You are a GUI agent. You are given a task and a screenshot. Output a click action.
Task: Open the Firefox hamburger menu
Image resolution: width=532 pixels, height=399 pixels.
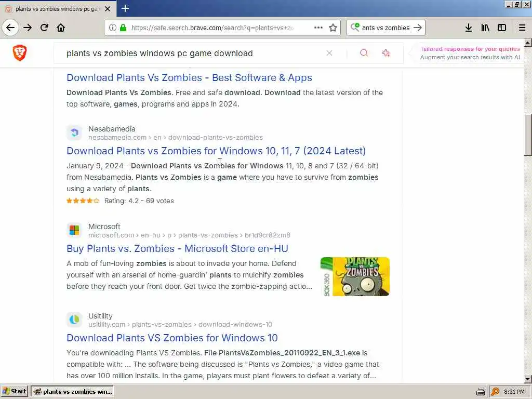tap(522, 28)
